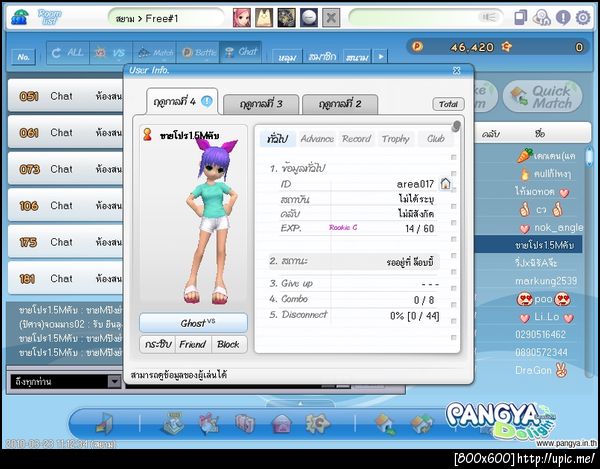
Task: Click the headset support icon
Action: 542,18
